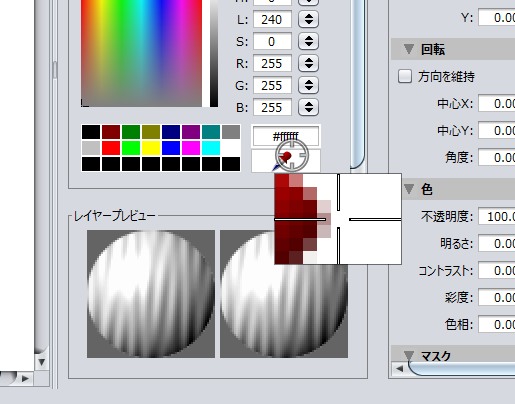Click the S value stepper arrows
The height and width of the screenshot is (404, 515).
click(308, 41)
